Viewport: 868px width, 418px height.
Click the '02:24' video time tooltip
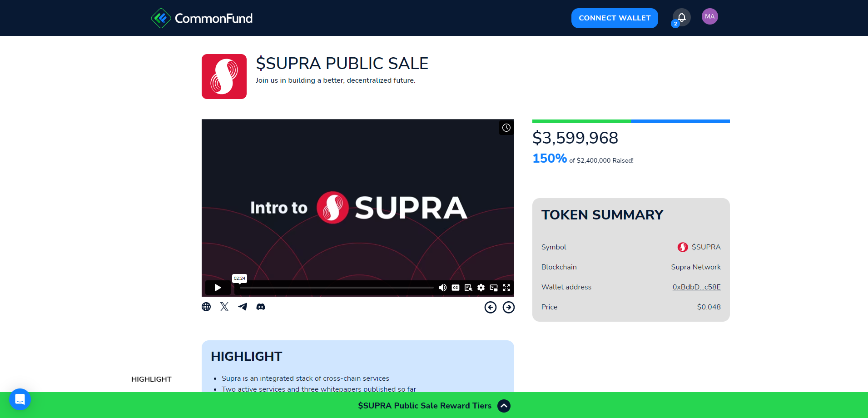point(239,279)
